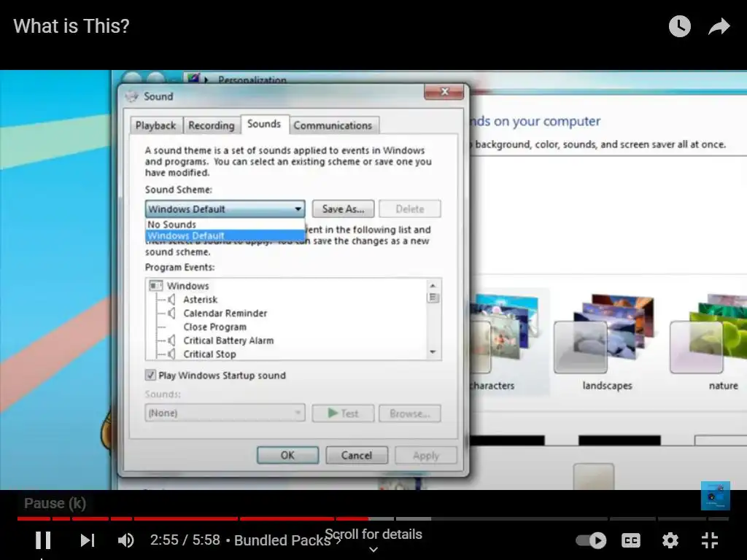This screenshot has width=747, height=560.
Task: Click the Windows group icon in events list
Action: (156, 286)
